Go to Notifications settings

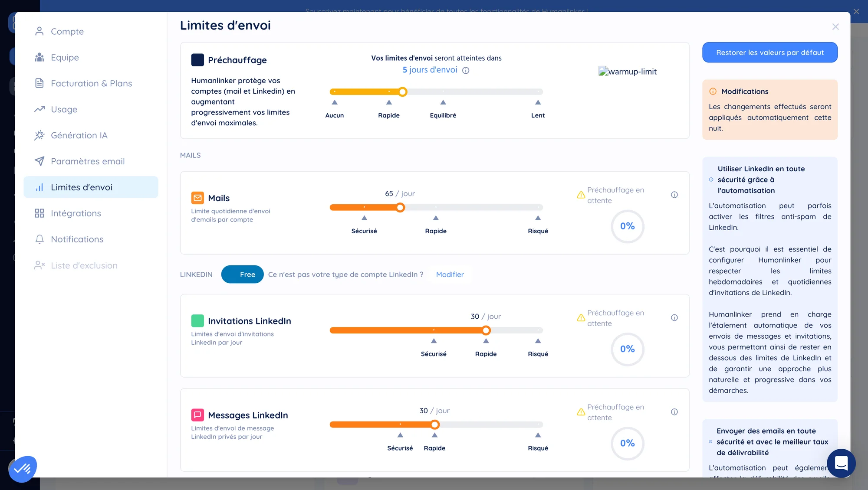pyautogui.click(x=91, y=239)
